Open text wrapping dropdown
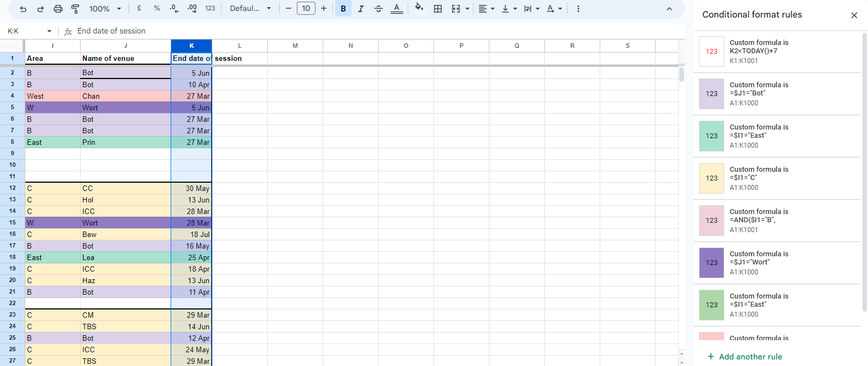Image resolution: width=868 pixels, height=366 pixels. pyautogui.click(x=532, y=8)
